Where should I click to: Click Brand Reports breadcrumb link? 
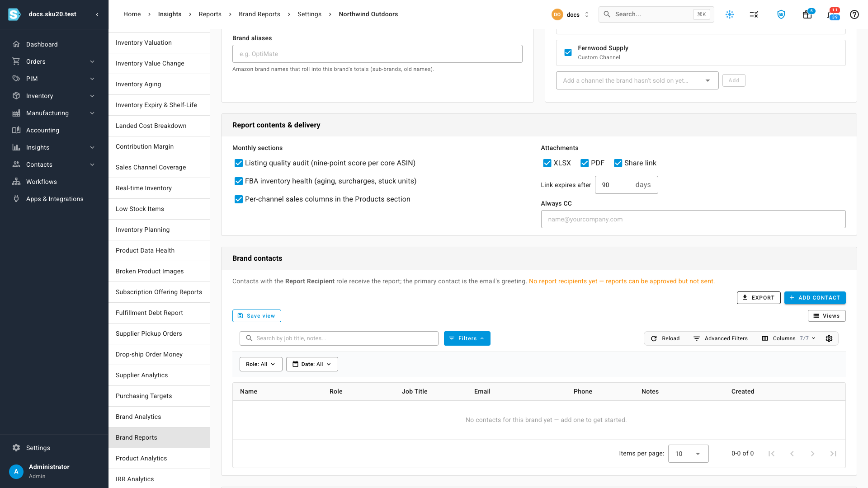(x=259, y=14)
